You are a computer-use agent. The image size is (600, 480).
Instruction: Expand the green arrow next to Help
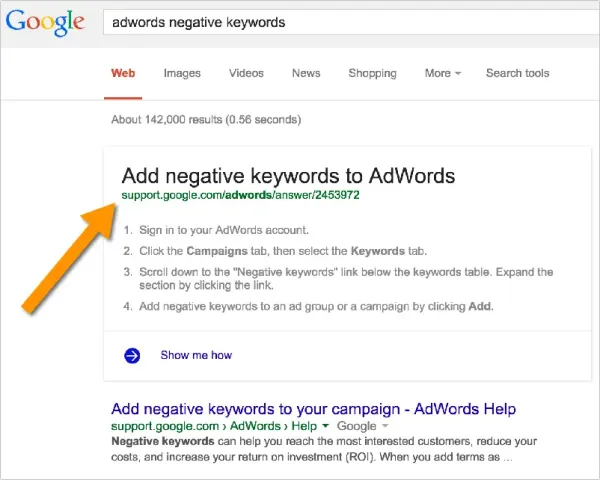pos(325,426)
